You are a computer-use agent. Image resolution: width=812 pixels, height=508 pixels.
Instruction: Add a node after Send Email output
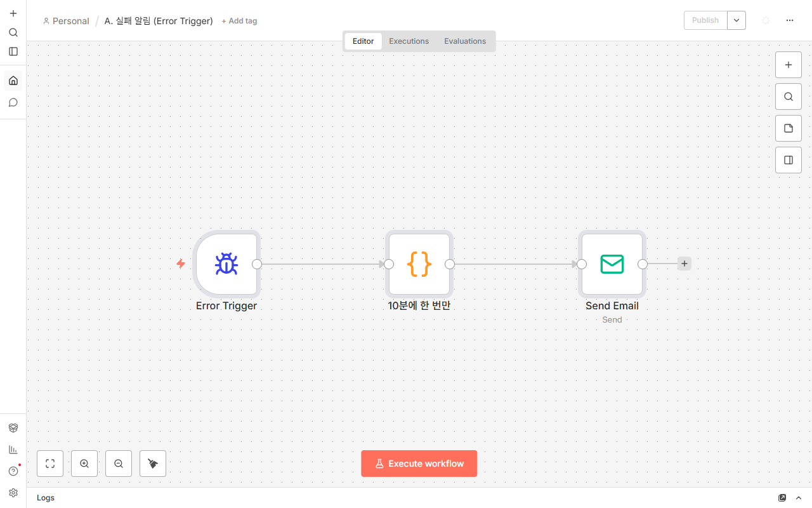684,264
